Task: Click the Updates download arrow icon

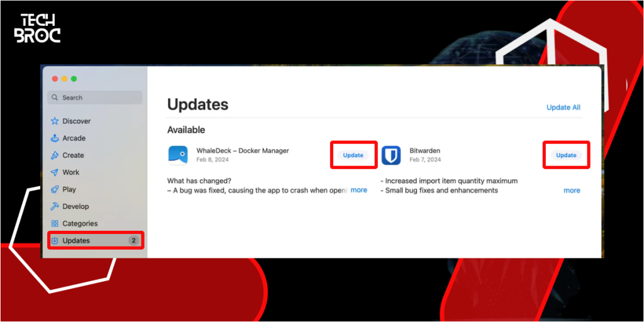Action: 55,241
